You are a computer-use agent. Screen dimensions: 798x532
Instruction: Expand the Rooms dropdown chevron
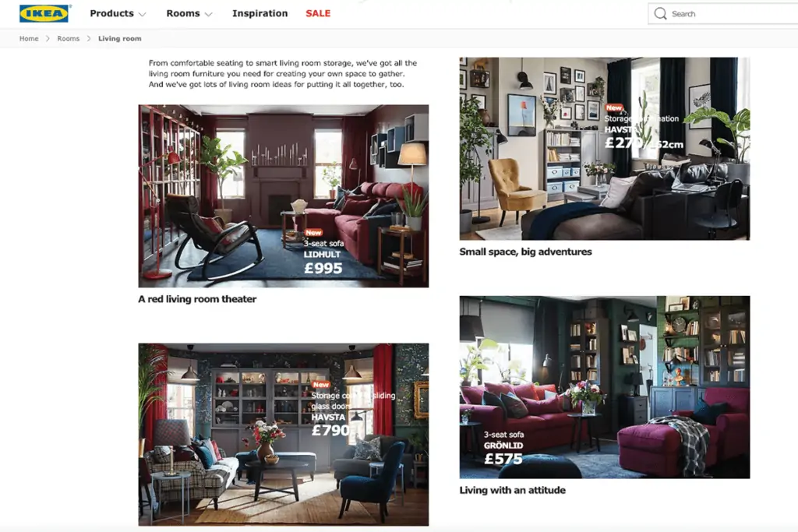tap(208, 14)
